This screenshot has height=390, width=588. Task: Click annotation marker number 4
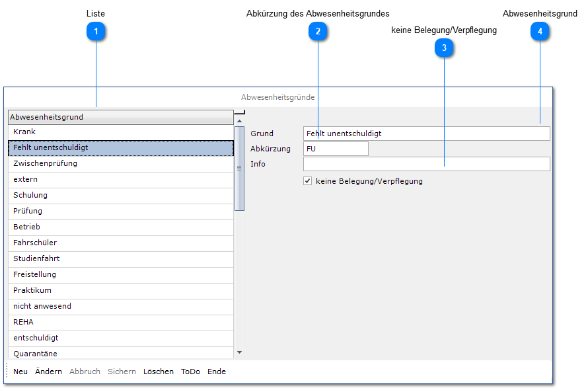pyautogui.click(x=540, y=31)
